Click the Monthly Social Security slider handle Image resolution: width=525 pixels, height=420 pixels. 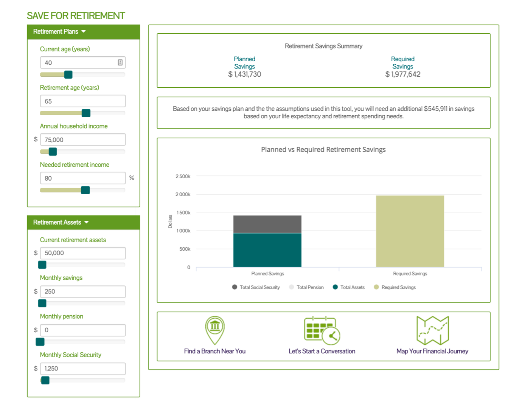point(45,380)
